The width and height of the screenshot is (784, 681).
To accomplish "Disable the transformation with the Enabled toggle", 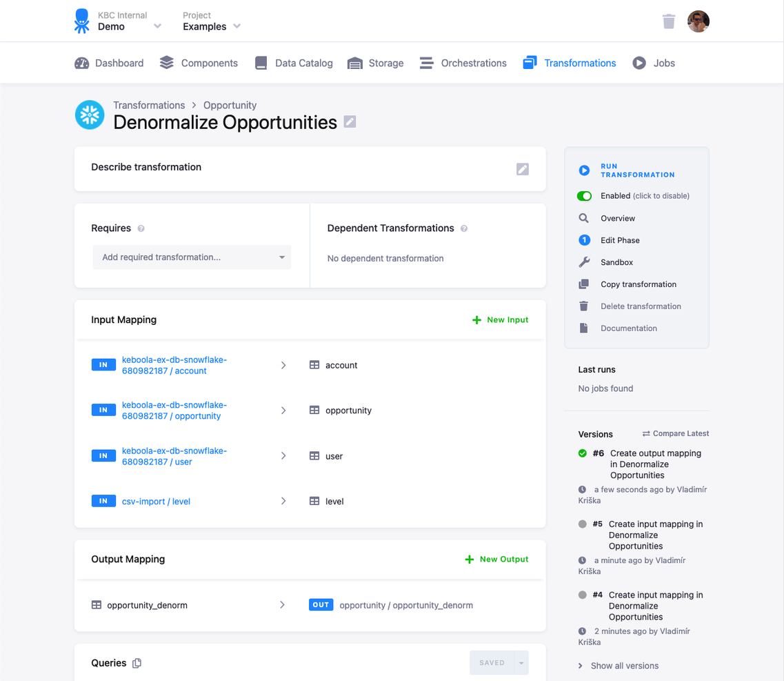I will [584, 196].
